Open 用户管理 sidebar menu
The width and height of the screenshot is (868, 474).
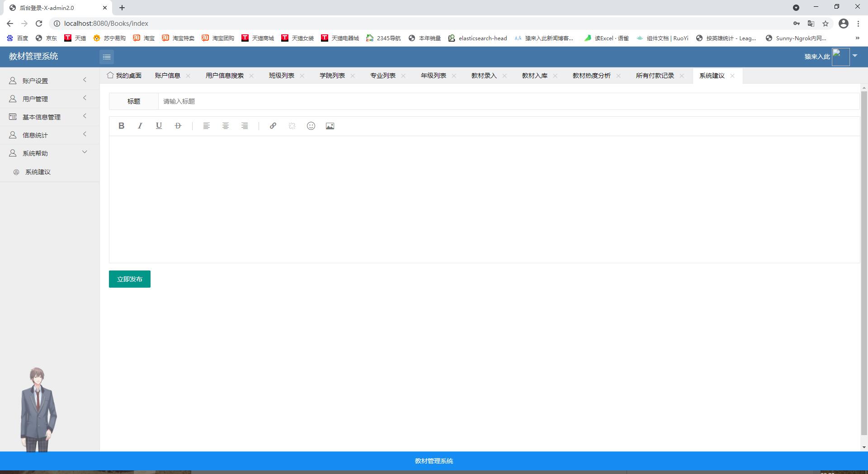coord(50,99)
